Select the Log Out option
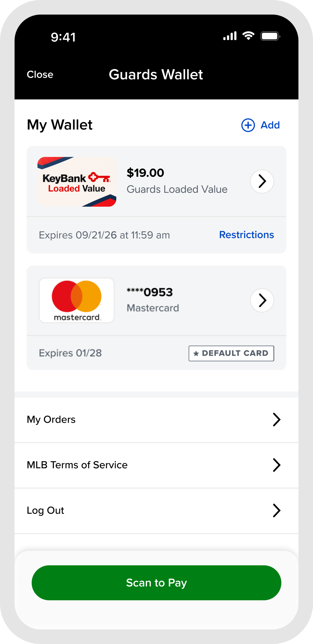The width and height of the screenshot is (313, 644). point(46,510)
